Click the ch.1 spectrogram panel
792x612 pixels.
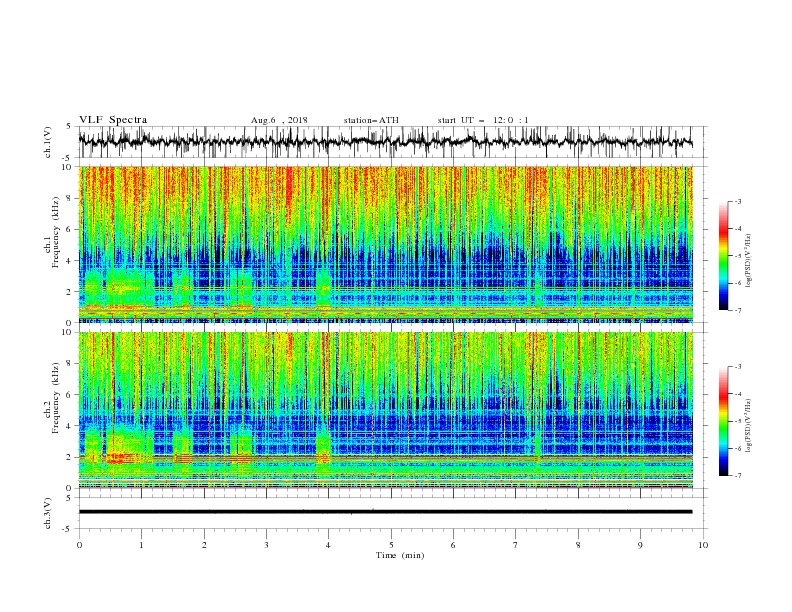click(385, 244)
